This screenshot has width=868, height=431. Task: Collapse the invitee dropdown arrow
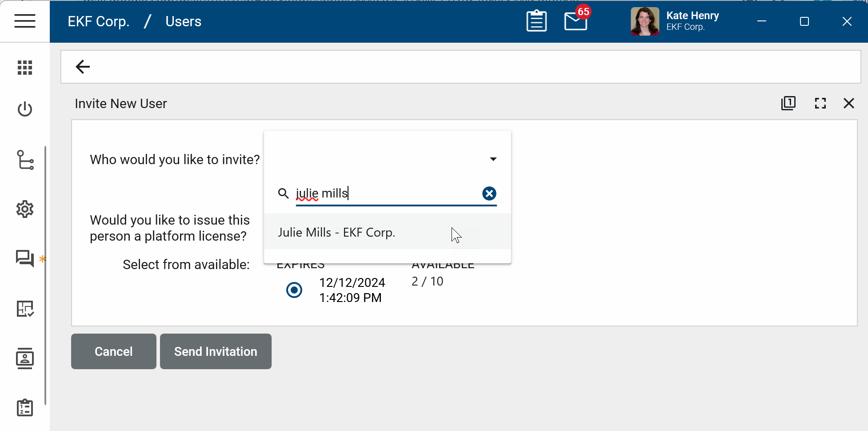click(493, 159)
